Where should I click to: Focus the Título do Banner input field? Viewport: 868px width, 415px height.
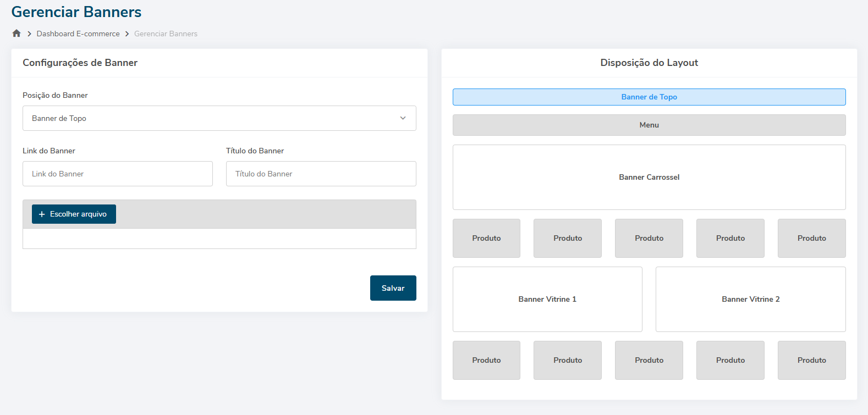pyautogui.click(x=321, y=174)
